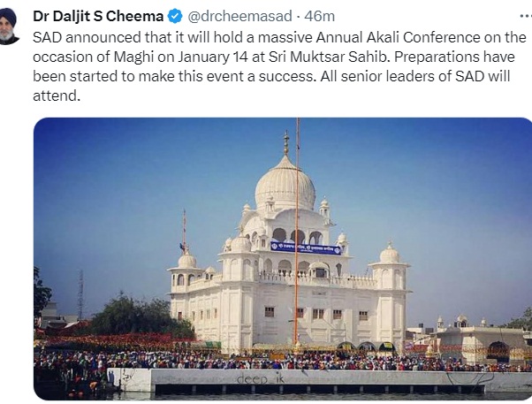
Task: Click the tall orange flagpole in the photo
Action: pyautogui.click(x=297, y=231)
